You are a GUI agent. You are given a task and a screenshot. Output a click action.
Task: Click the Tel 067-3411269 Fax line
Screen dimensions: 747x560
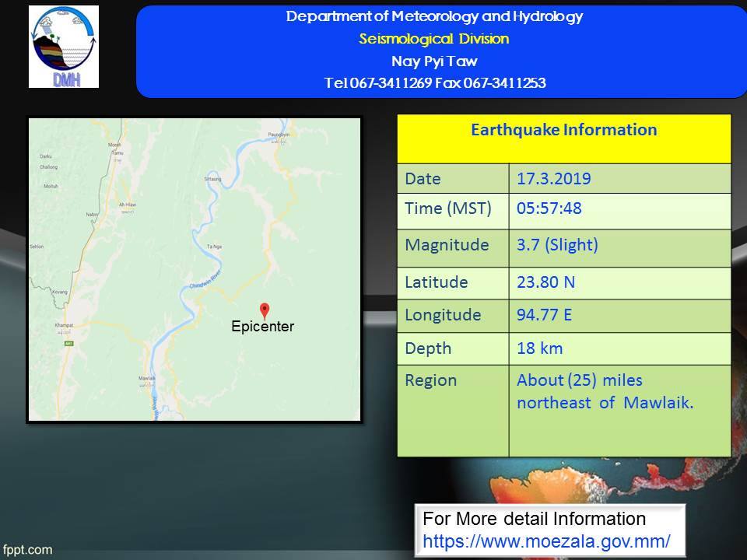[435, 83]
